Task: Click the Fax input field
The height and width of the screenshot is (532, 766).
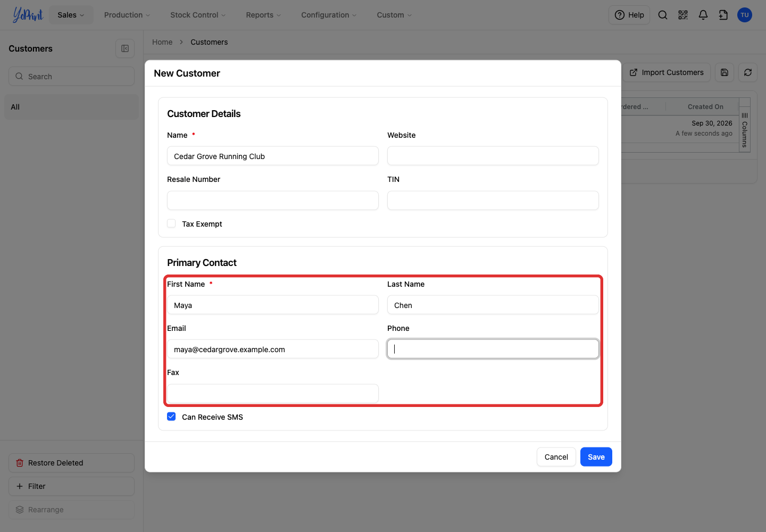Action: (x=273, y=394)
